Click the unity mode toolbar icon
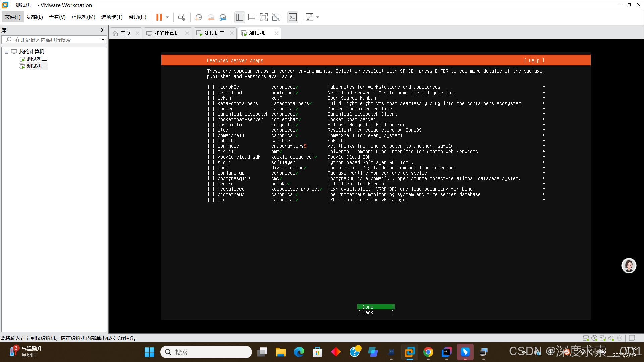Screen dimensions: 644x362 click(276, 17)
